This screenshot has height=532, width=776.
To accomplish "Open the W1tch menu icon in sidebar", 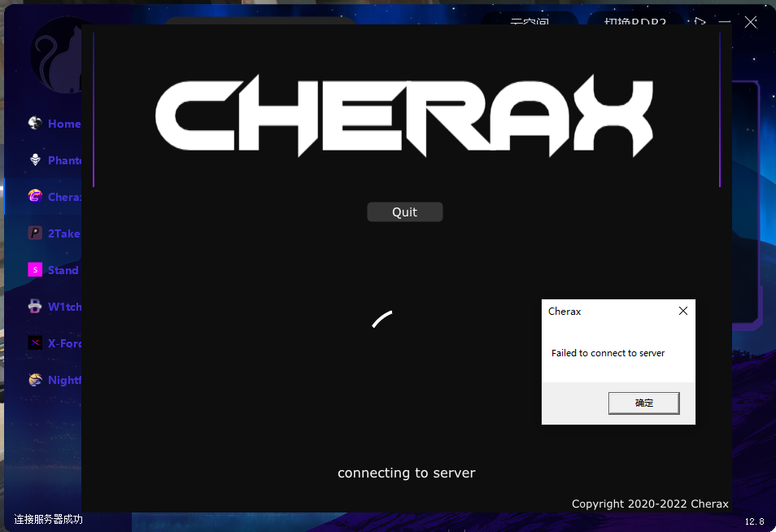I will [x=35, y=307].
